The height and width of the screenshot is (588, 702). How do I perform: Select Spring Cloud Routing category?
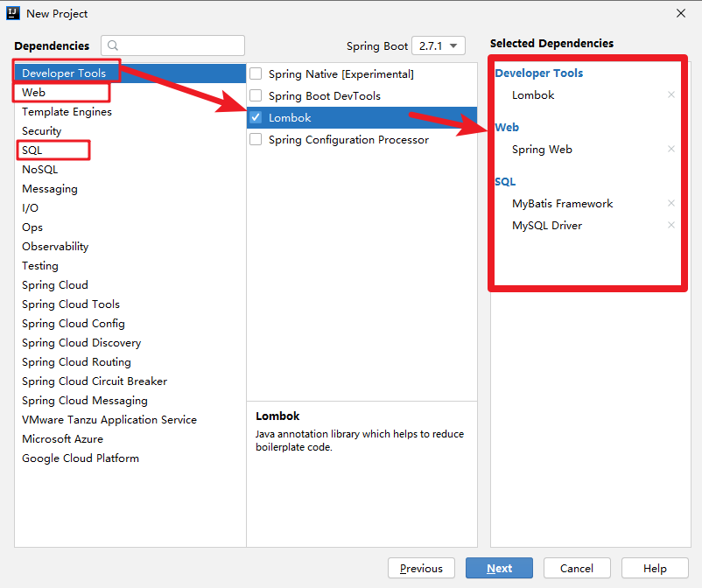(x=130, y=361)
